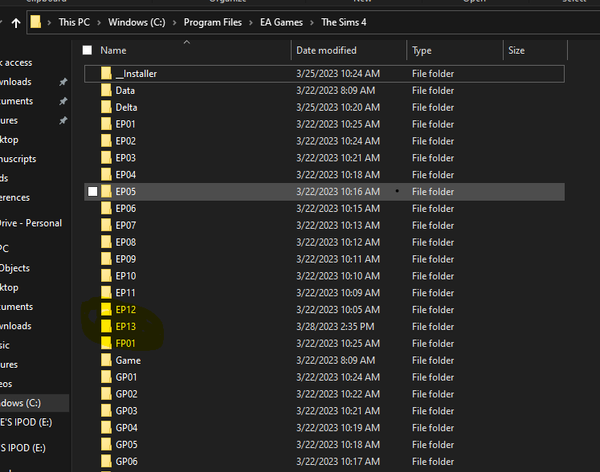This screenshot has height=472, width=600.
Task: Open 3D Objects in the navigation pane
Action: click(15, 268)
